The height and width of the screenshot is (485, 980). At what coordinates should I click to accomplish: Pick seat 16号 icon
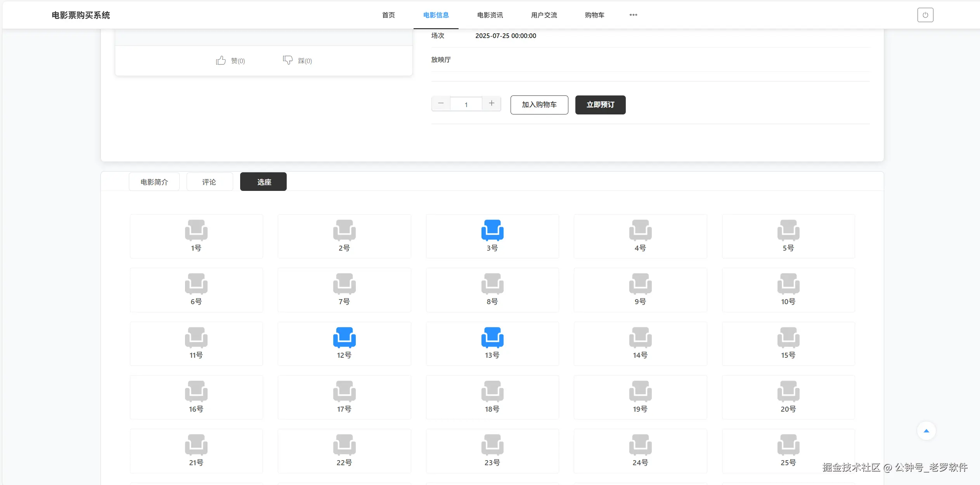(196, 391)
